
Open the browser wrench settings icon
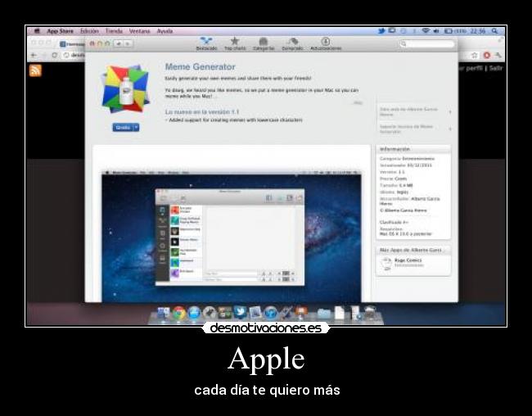tap(498, 55)
